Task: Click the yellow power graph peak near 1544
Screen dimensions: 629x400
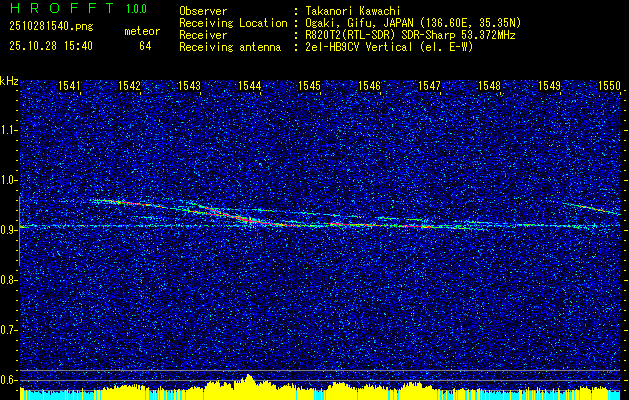Action: 247,381
